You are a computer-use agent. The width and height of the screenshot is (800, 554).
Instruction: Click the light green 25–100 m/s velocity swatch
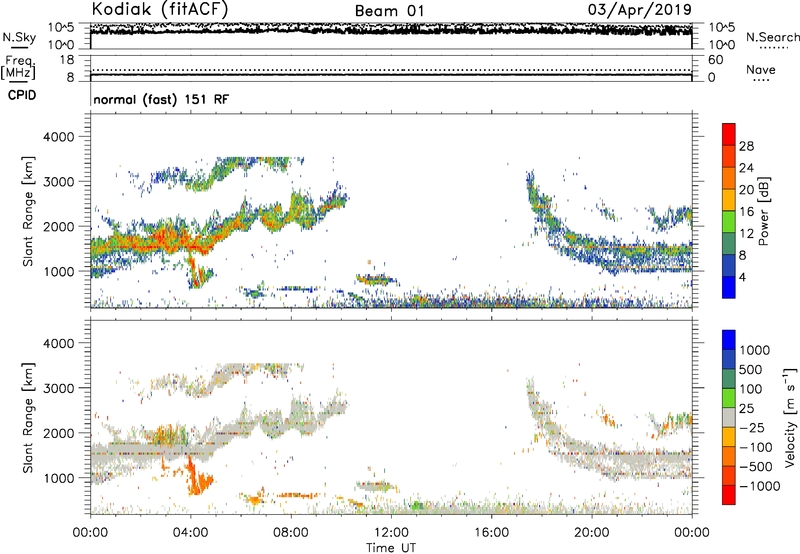pos(729,398)
